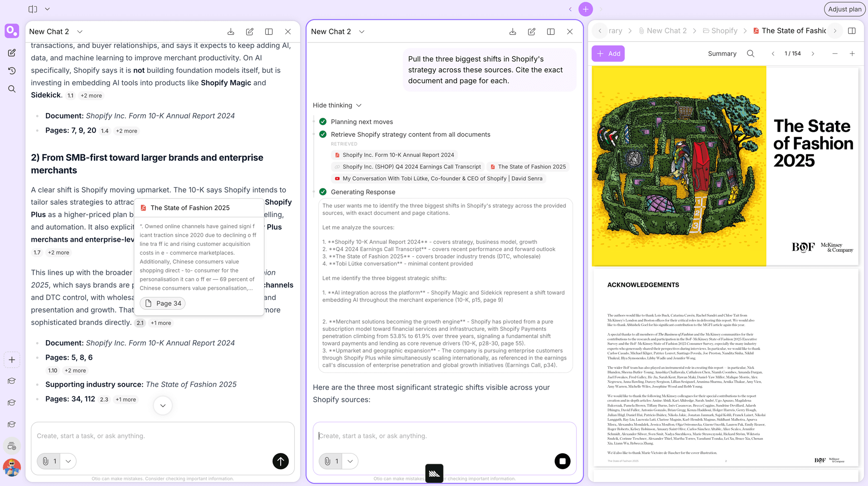Click split view icon in document panel header

click(x=852, y=31)
